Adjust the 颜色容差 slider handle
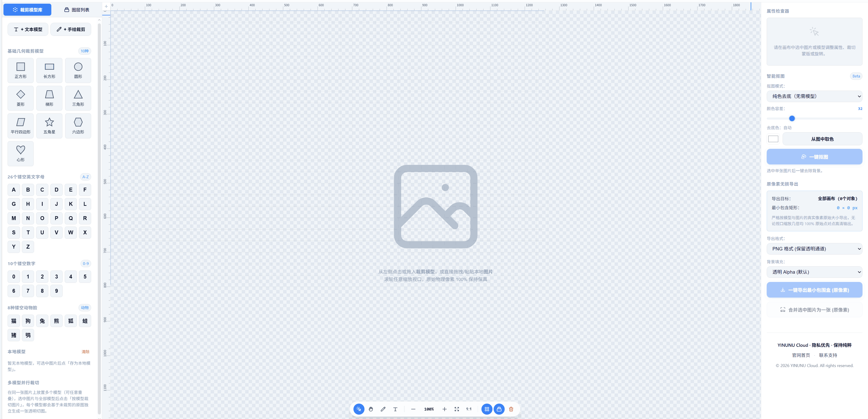The height and width of the screenshot is (419, 868). [792, 118]
